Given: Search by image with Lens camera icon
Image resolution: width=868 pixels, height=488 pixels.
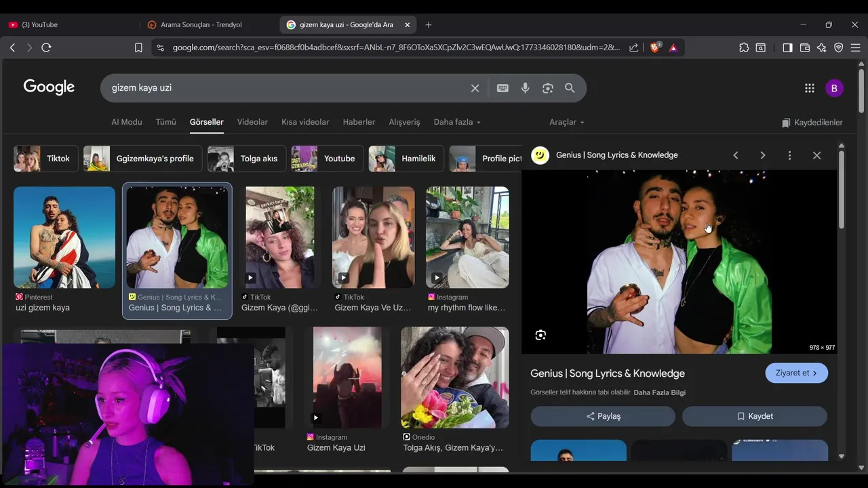Looking at the screenshot, I should (x=548, y=88).
